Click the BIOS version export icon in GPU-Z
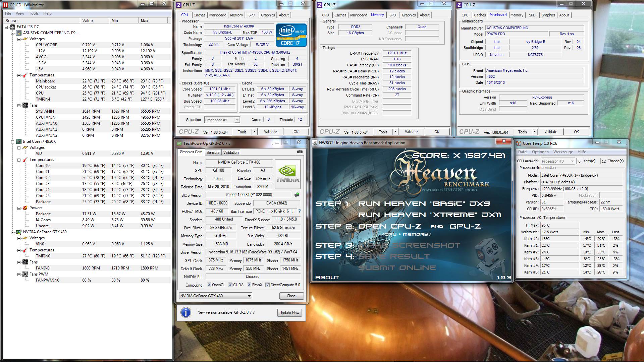 click(297, 194)
